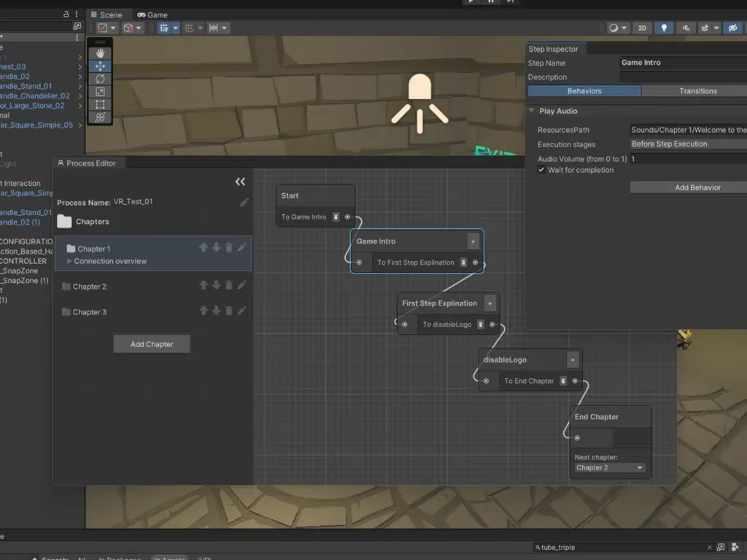Open the Execution stages dropdown
This screenshot has width=747, height=560.
click(687, 144)
